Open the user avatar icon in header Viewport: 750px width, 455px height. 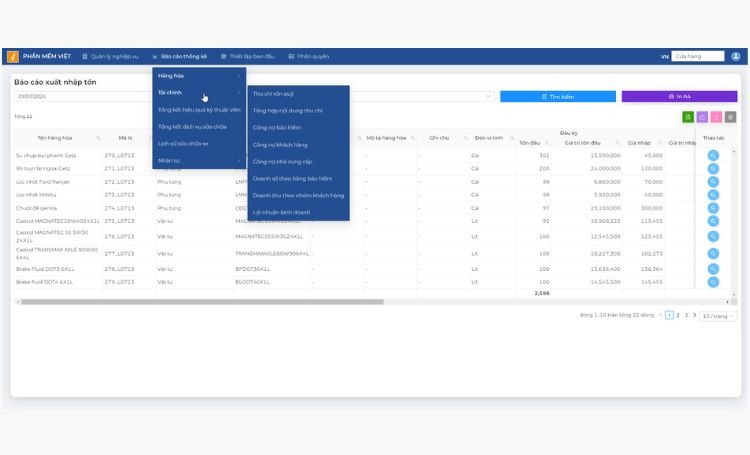click(736, 56)
